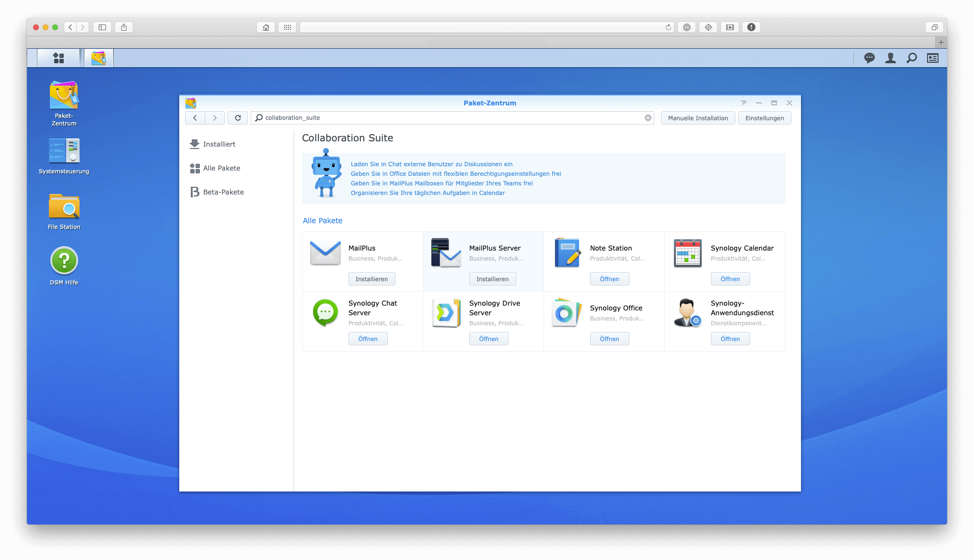Click the Note Station package title
The height and width of the screenshot is (560, 974).
(x=611, y=248)
